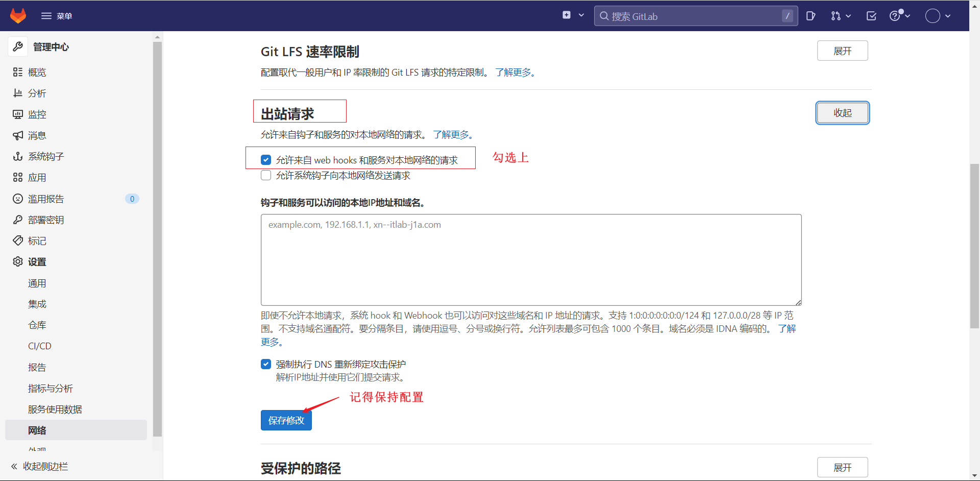
Task: Click the 标记 label icon
Action: (x=18, y=240)
